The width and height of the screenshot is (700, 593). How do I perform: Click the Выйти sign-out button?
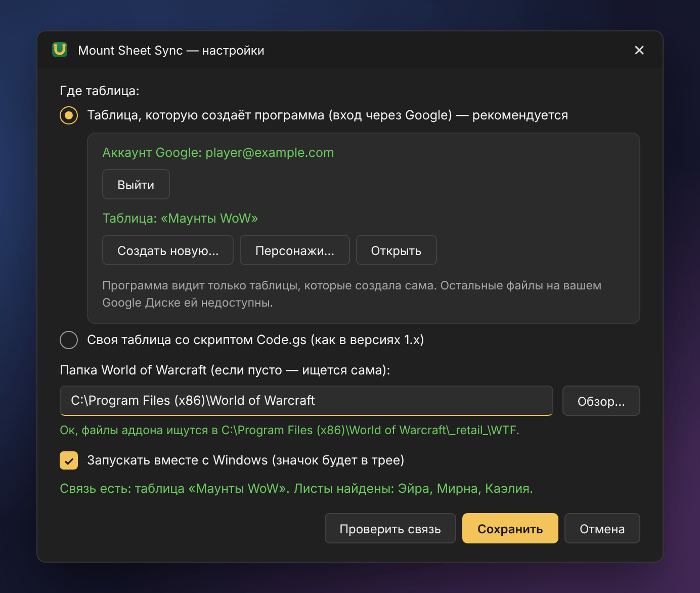[136, 185]
